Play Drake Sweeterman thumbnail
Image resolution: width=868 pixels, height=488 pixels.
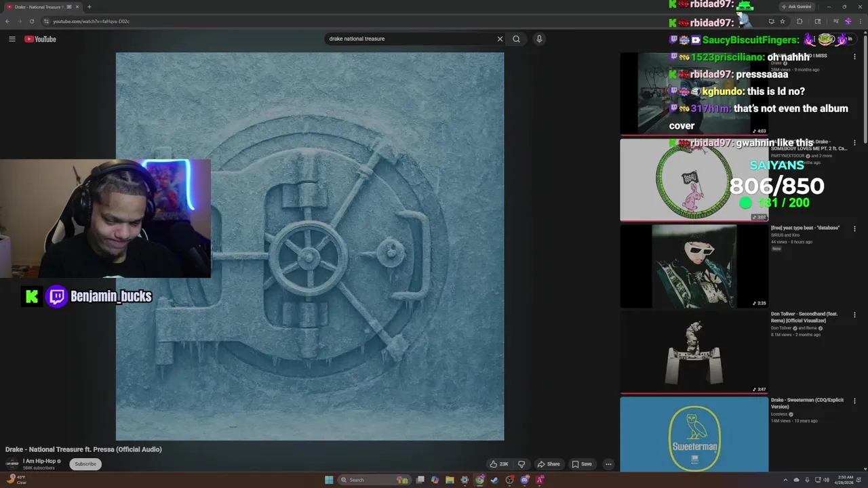click(694, 434)
